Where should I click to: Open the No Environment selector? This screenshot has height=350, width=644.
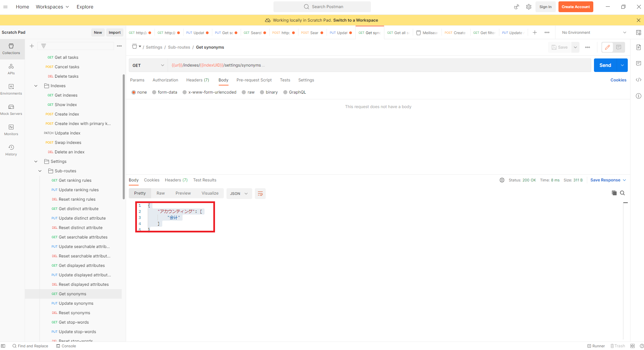(593, 32)
